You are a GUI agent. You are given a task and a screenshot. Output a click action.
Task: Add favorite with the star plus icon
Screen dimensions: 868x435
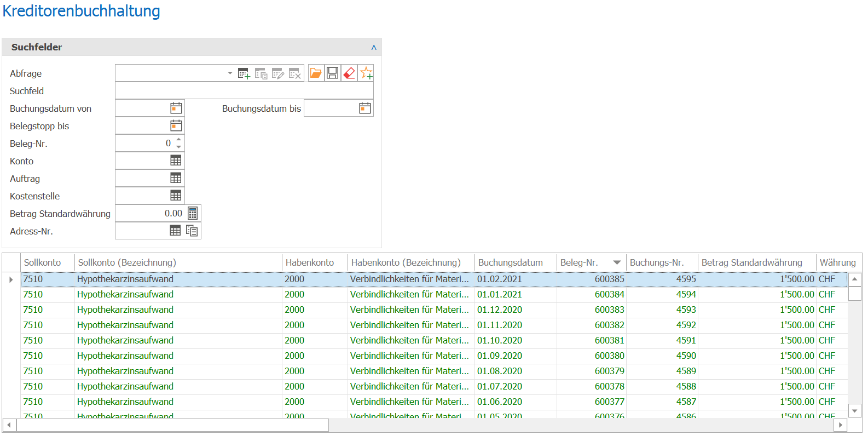pyautogui.click(x=366, y=73)
